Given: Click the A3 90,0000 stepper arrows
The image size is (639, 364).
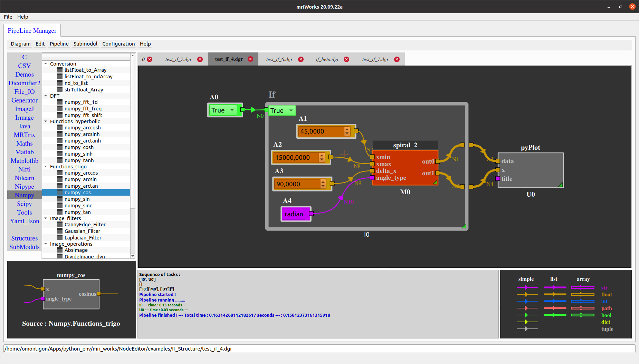Looking at the screenshot, I should tap(323, 184).
